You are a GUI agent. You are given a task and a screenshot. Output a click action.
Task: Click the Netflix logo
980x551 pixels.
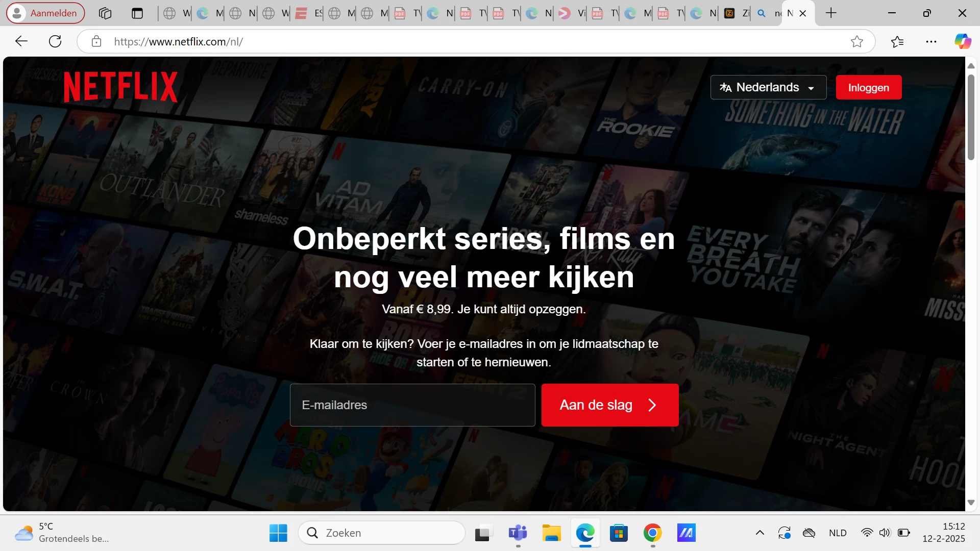pyautogui.click(x=120, y=87)
